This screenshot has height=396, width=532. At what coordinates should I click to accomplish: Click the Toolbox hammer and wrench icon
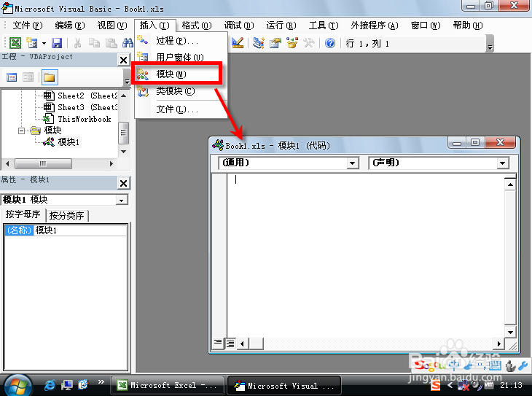(x=309, y=43)
